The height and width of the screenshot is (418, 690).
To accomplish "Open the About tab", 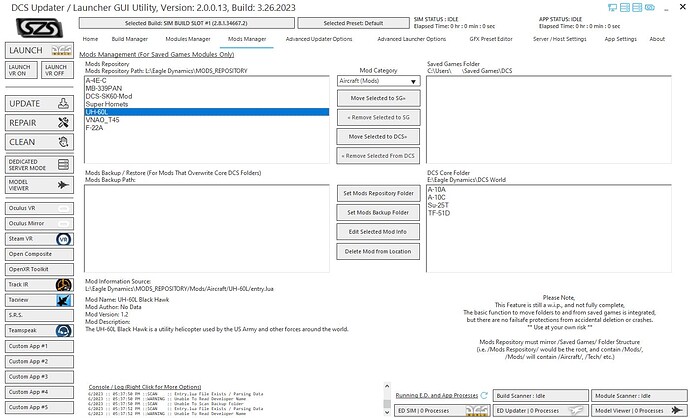I will point(657,39).
